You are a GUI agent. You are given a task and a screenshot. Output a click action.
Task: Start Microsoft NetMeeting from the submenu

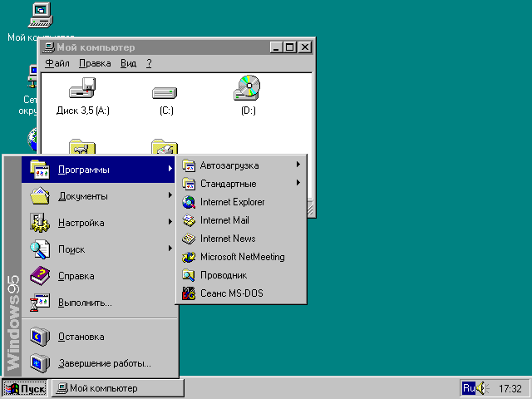(241, 257)
